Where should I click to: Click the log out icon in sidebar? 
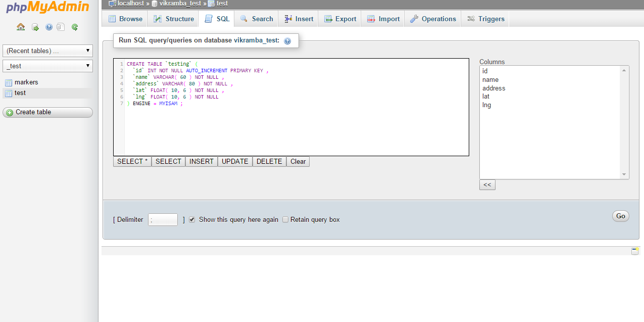tap(35, 27)
